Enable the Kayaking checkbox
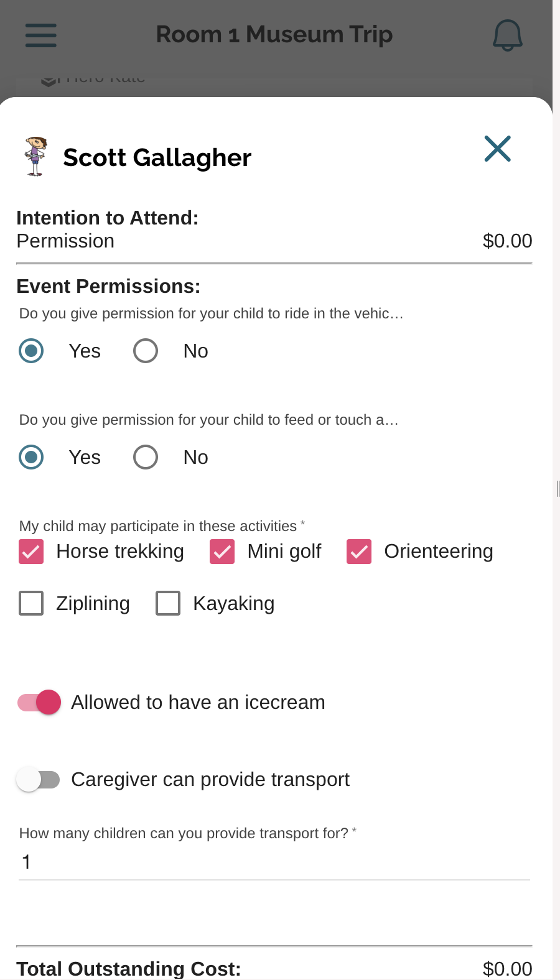Screen dimensions: 560x980 pos(168,603)
